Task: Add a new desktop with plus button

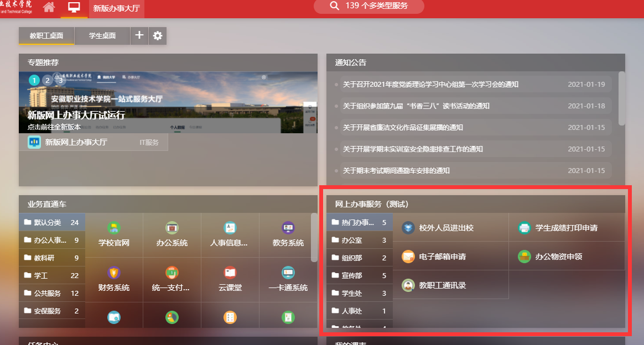Action: point(139,35)
